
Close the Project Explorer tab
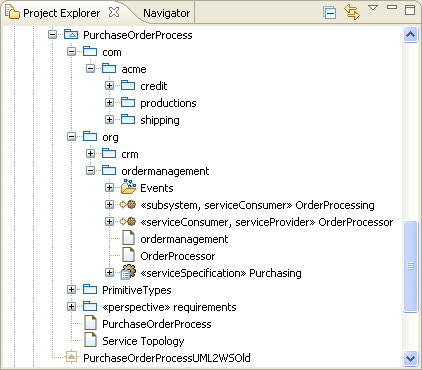pos(114,12)
